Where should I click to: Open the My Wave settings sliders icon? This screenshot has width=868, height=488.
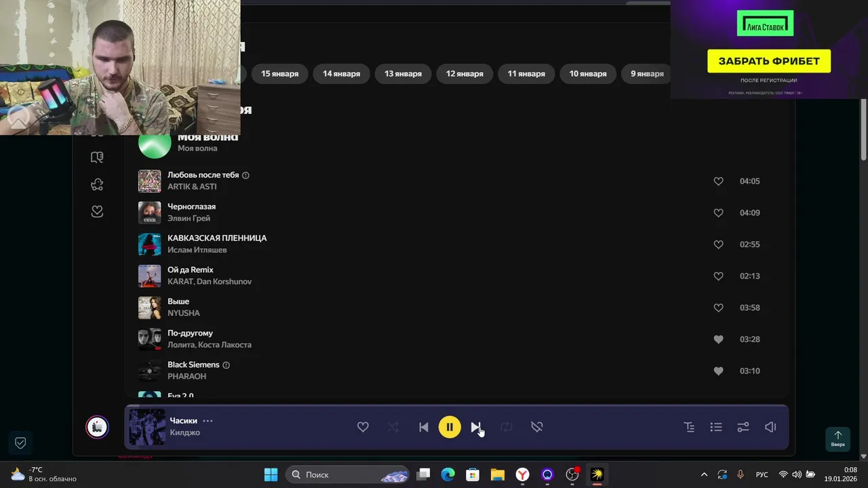pos(743,427)
